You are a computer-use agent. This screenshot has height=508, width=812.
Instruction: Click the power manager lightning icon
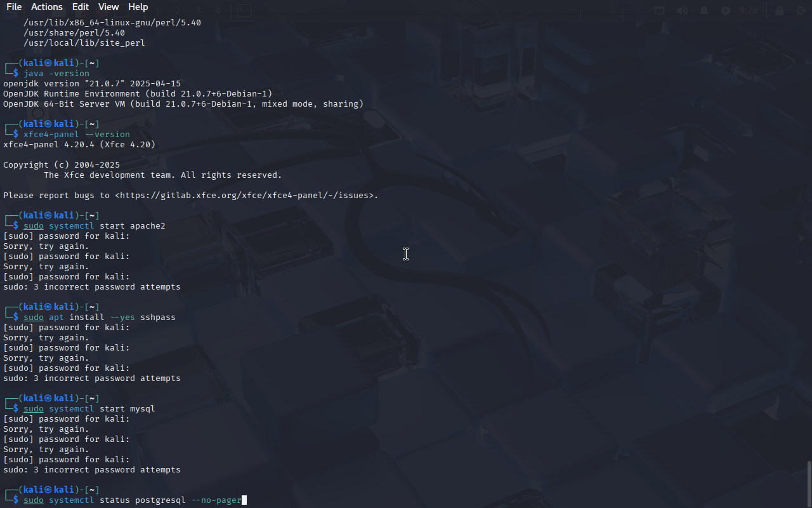(726, 10)
